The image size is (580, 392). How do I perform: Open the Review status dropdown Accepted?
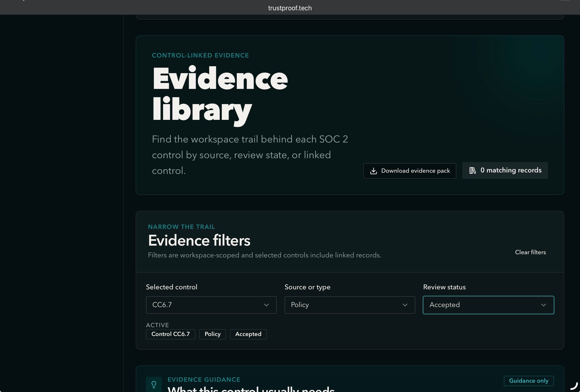(488, 305)
